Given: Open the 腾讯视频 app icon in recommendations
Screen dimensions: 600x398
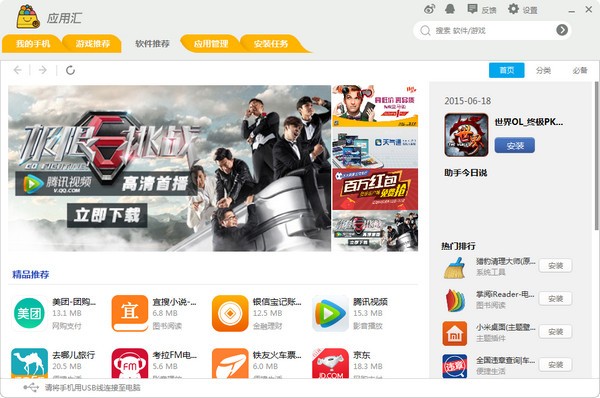Looking at the screenshot, I should [330, 313].
